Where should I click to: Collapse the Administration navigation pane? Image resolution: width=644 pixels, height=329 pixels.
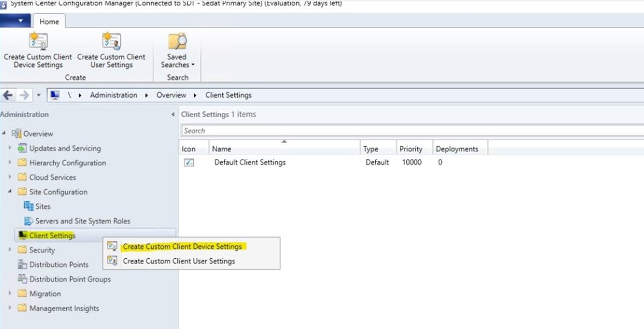(x=173, y=114)
